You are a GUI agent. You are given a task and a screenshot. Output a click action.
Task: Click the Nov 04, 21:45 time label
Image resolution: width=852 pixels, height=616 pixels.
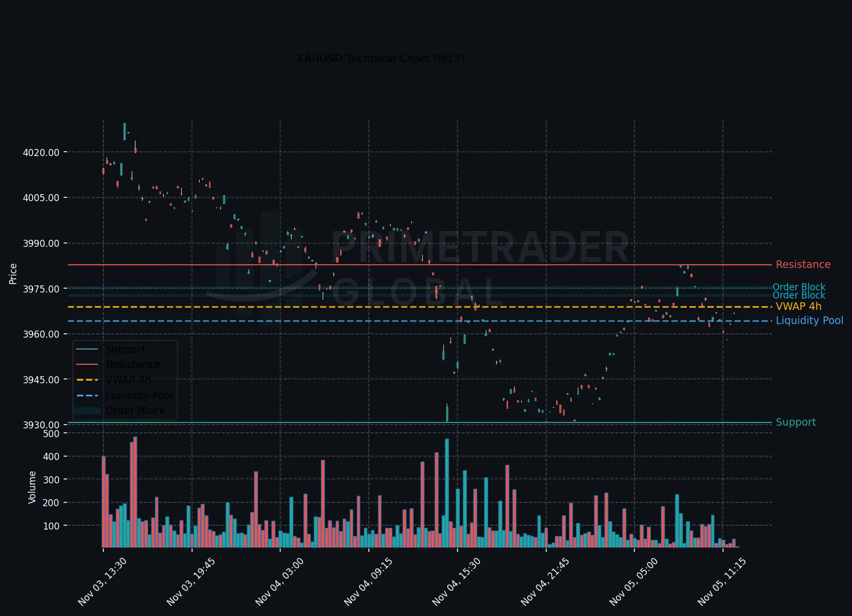tap(545, 581)
